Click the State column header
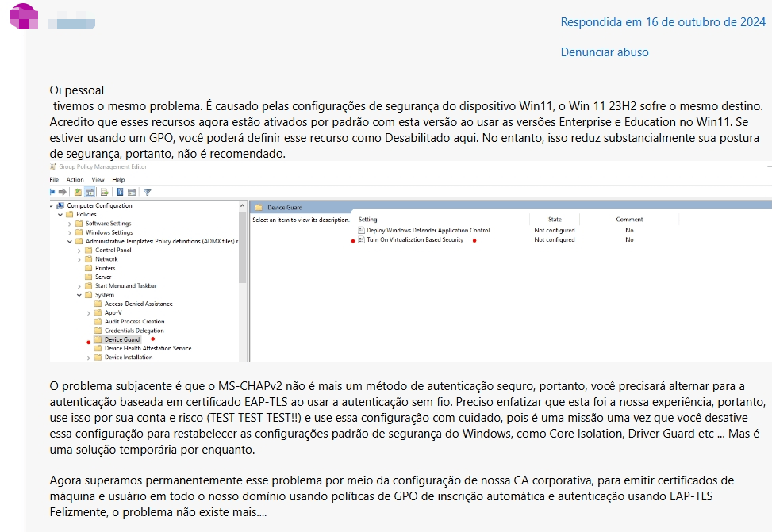The width and height of the screenshot is (772, 532). click(555, 220)
